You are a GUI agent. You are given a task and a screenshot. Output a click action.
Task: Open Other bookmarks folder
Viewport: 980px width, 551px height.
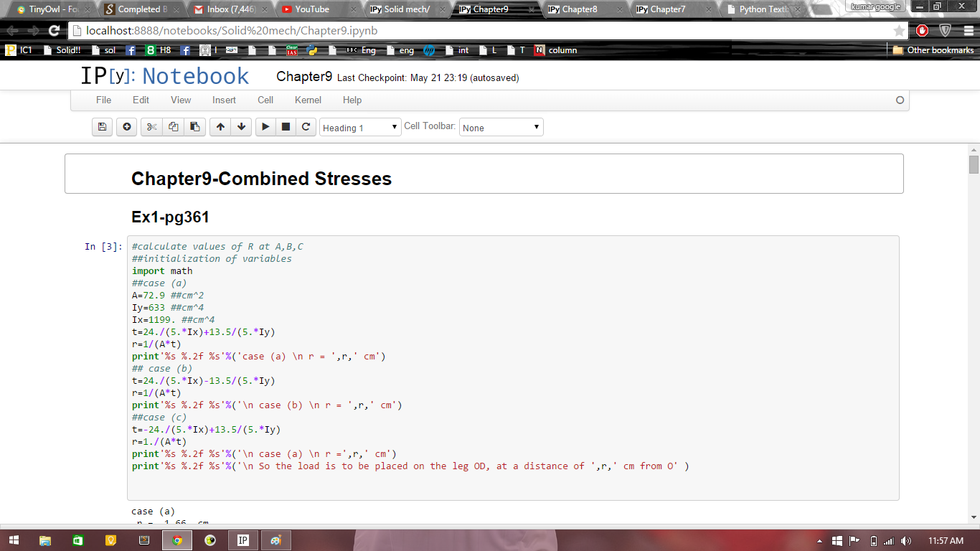coord(933,50)
